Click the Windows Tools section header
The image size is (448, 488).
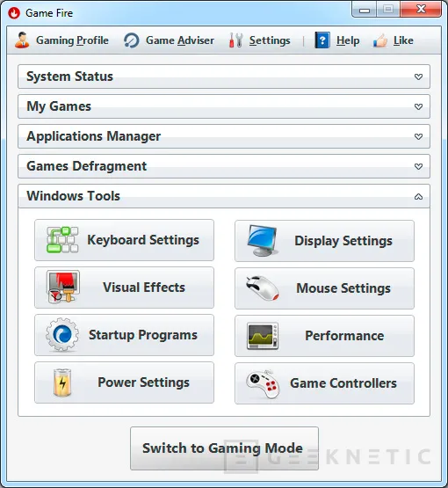pos(224,196)
